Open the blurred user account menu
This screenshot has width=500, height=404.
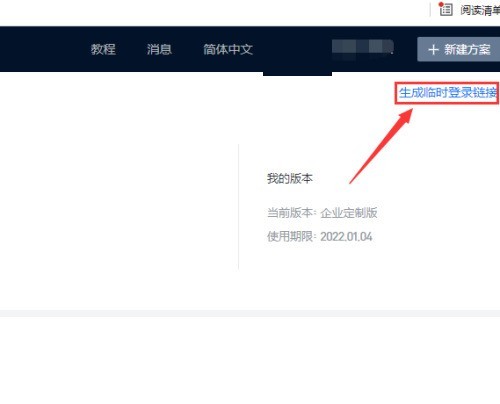pos(363,49)
